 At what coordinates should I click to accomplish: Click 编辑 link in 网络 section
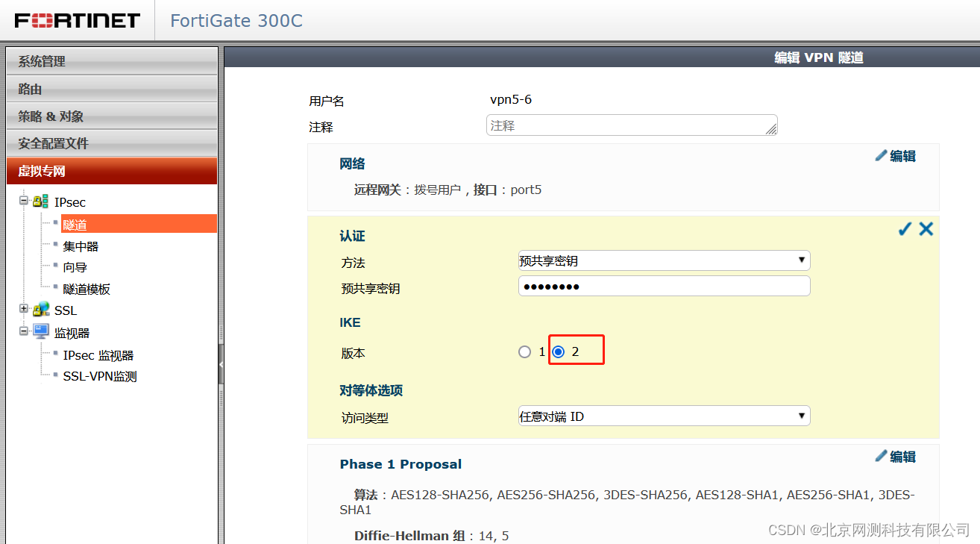[x=902, y=156]
